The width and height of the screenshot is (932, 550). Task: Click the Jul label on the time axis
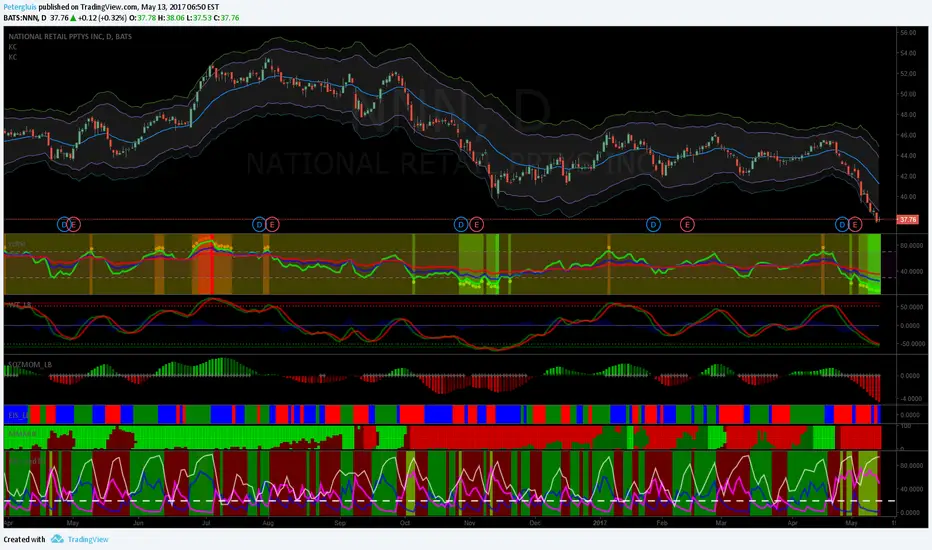pos(206,523)
